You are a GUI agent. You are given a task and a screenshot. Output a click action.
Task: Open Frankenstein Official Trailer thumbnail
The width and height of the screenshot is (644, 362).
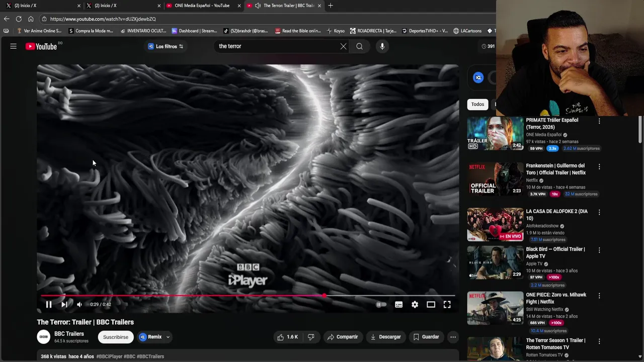click(495, 179)
